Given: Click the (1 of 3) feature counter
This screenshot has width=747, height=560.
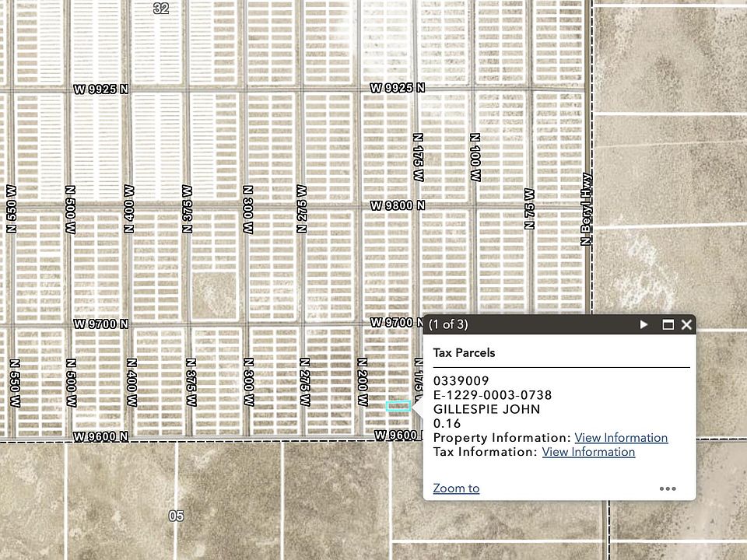Looking at the screenshot, I should 448,325.
